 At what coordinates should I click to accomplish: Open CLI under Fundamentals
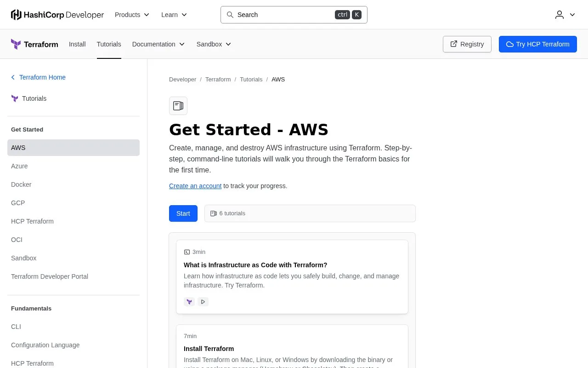click(x=73, y=327)
